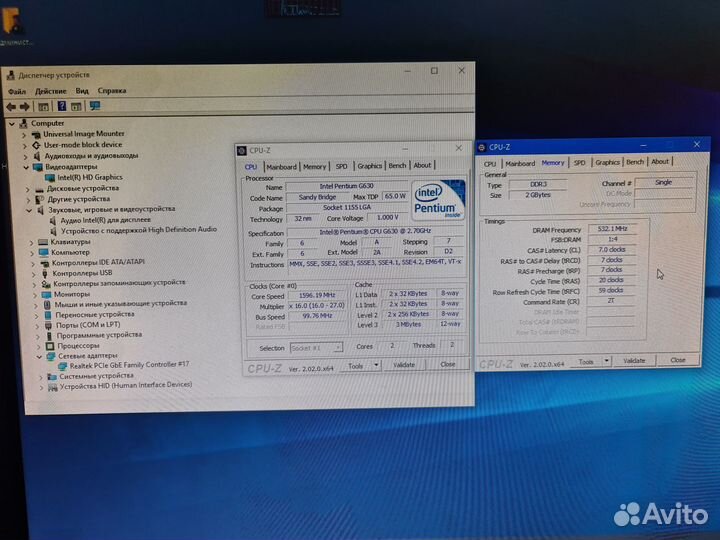
Task: Open the Действие menu
Action: [51, 91]
